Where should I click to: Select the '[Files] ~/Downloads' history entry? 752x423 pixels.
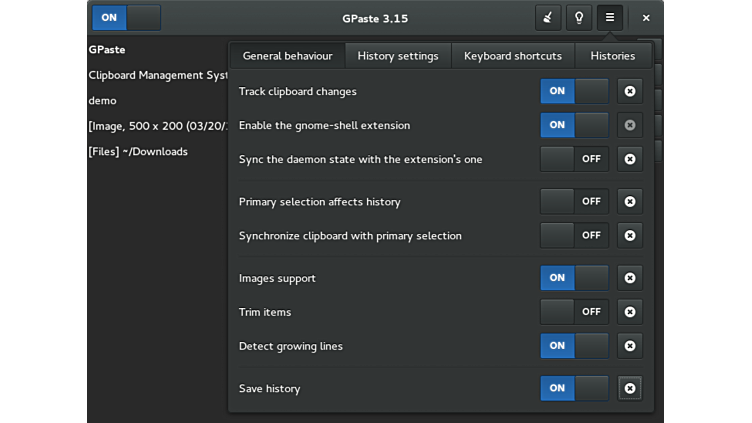tap(138, 152)
